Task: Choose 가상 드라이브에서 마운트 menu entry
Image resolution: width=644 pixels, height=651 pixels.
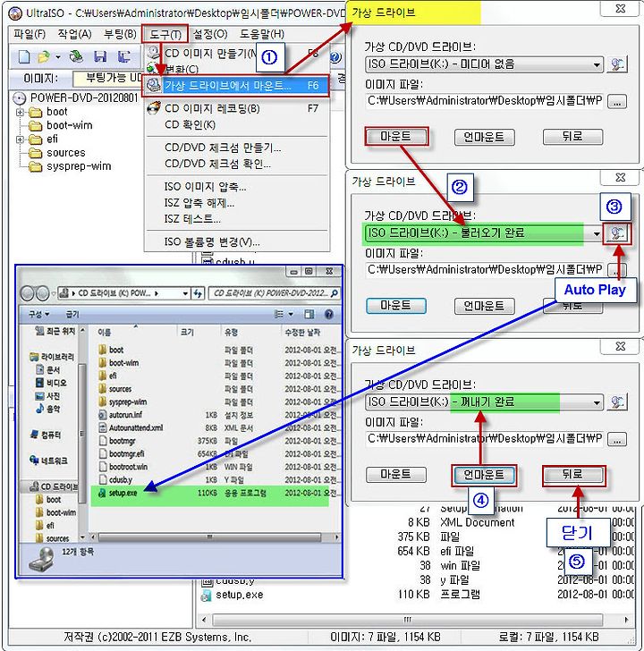Action: click(236, 86)
